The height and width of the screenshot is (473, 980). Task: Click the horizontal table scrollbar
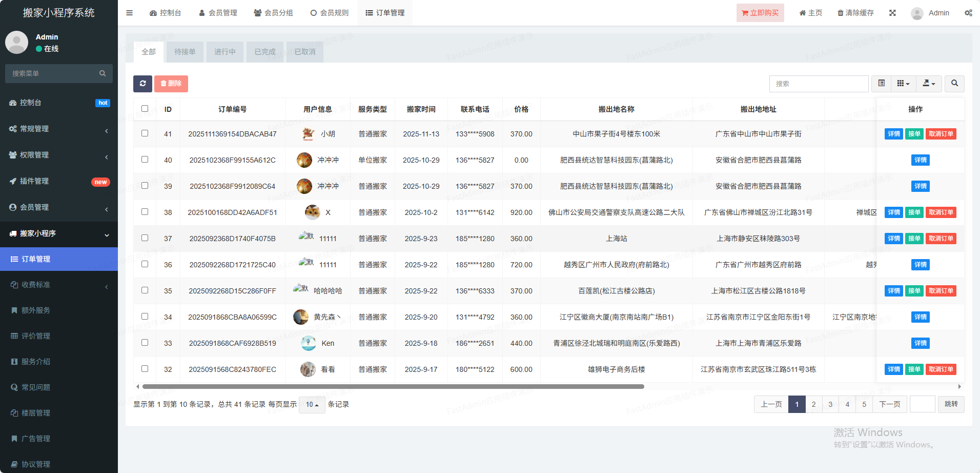[x=393, y=387]
